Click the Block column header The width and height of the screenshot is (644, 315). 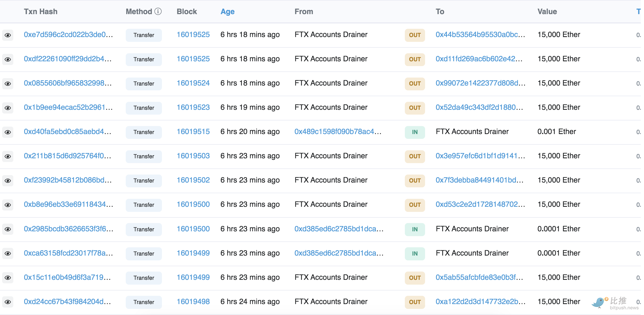click(x=187, y=11)
